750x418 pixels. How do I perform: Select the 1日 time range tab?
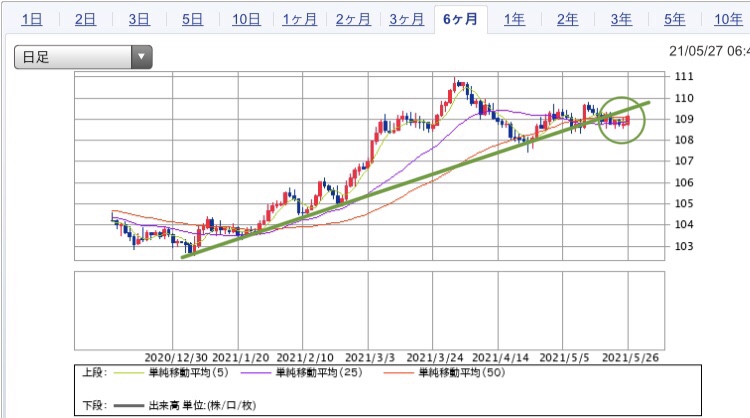coord(32,20)
